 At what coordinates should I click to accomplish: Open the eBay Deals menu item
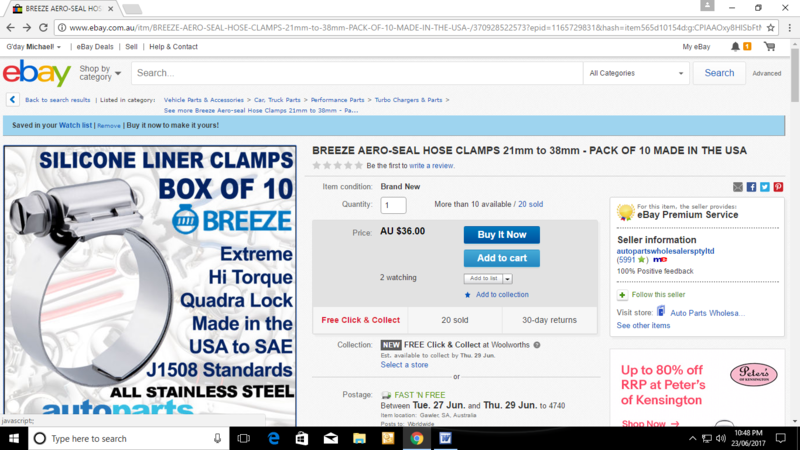(x=95, y=46)
